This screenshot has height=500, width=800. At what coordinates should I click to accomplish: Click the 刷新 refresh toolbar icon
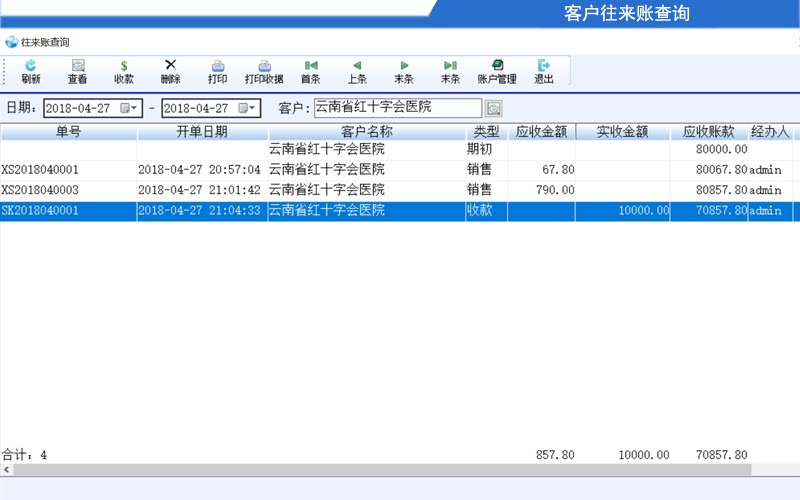pos(31,71)
